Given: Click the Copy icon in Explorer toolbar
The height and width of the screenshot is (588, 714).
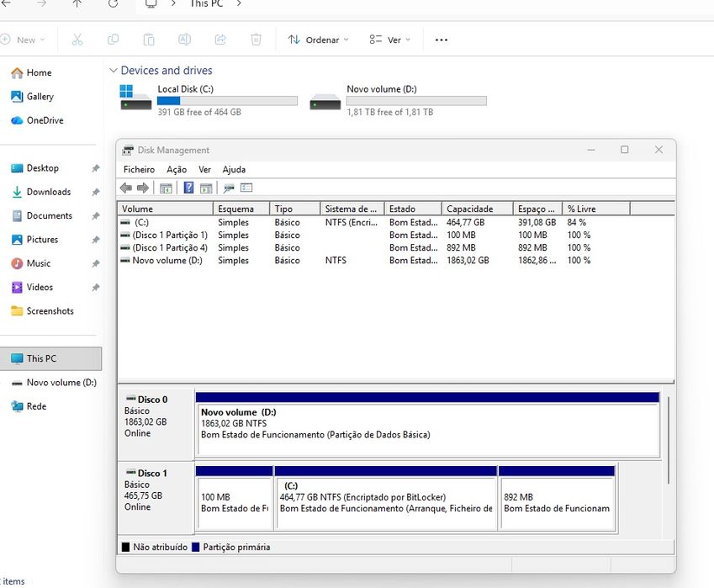Looking at the screenshot, I should [x=113, y=40].
